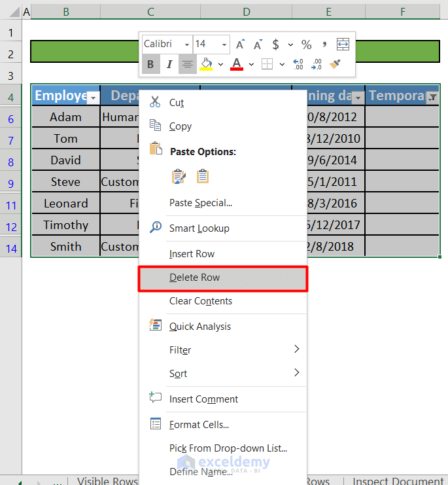Click the Select All corner triangle

point(14,12)
